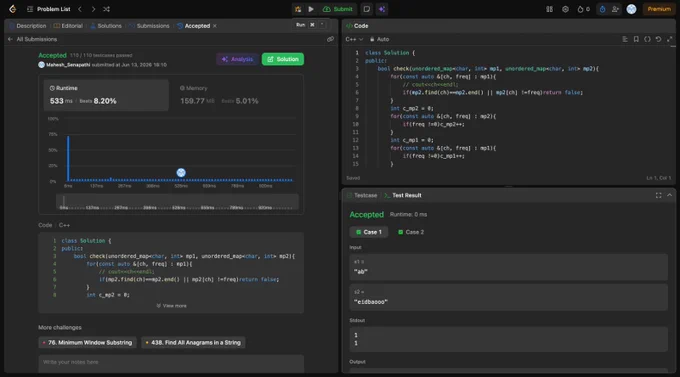Run code with the play icon
The width and height of the screenshot is (680, 377).
pyautogui.click(x=311, y=9)
